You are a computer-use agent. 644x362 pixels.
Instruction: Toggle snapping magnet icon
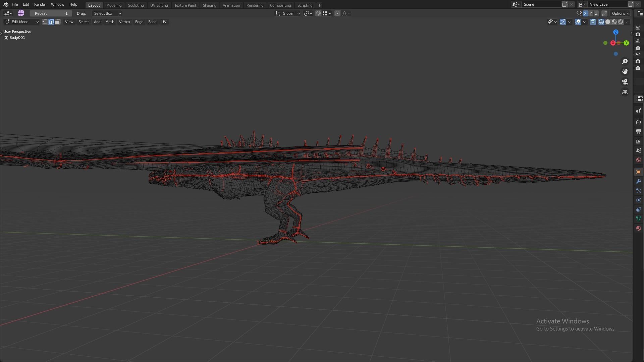click(x=318, y=13)
